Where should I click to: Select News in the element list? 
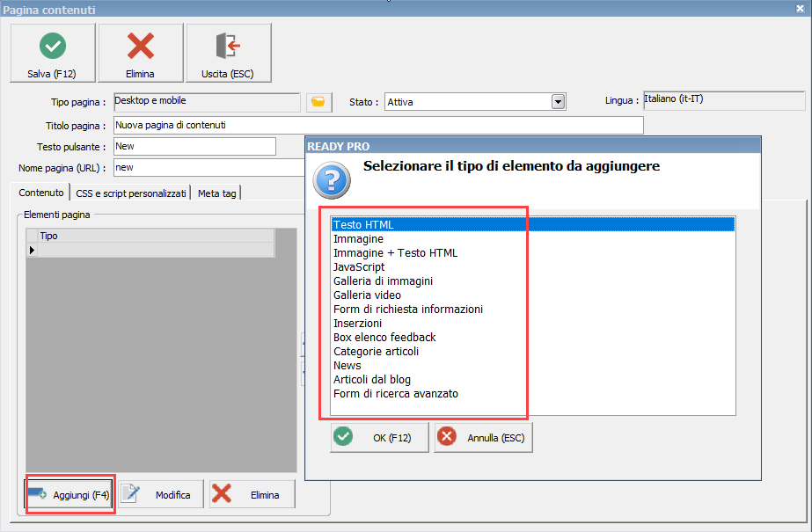(533, 365)
